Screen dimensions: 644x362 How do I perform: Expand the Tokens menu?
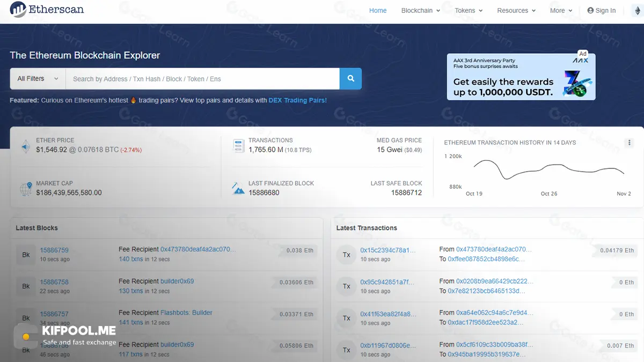[469, 11]
